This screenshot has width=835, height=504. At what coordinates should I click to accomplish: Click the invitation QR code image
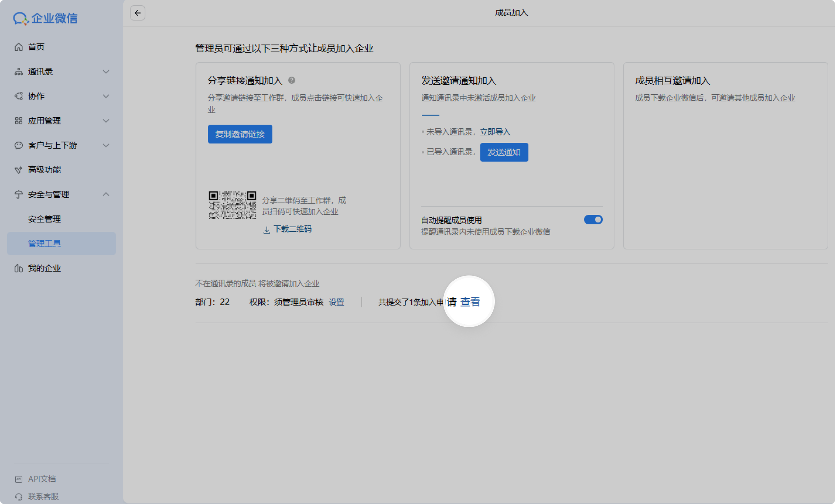(232, 205)
